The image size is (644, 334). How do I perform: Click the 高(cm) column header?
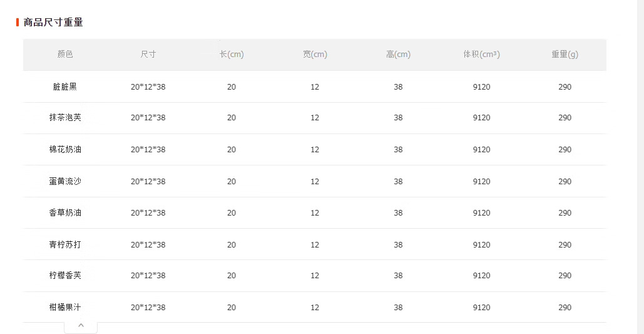click(398, 55)
